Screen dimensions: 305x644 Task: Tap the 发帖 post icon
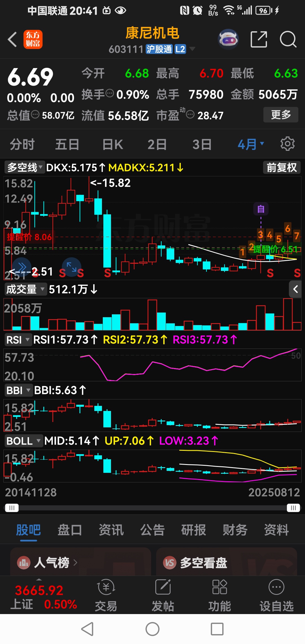click(x=163, y=595)
